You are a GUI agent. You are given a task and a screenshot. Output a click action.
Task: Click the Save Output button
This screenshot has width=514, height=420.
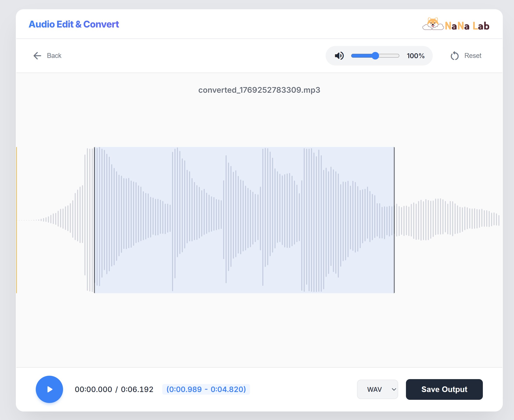click(x=444, y=389)
